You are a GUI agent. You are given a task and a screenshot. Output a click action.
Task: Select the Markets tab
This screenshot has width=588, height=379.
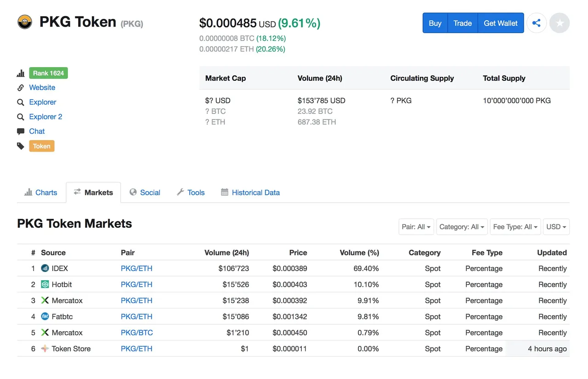tap(93, 192)
